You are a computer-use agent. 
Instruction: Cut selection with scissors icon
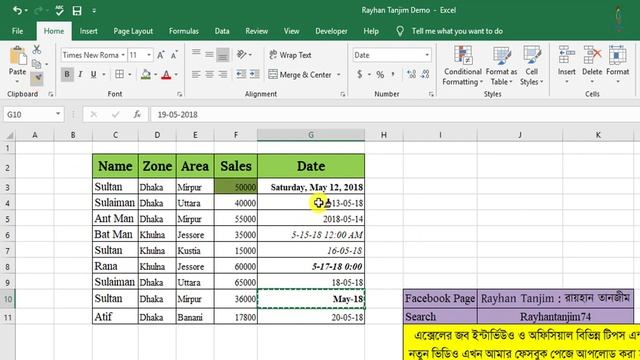tap(37, 50)
